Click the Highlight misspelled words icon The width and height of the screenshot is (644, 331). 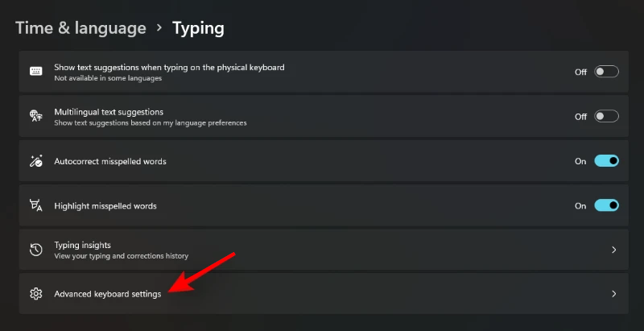[x=35, y=206]
